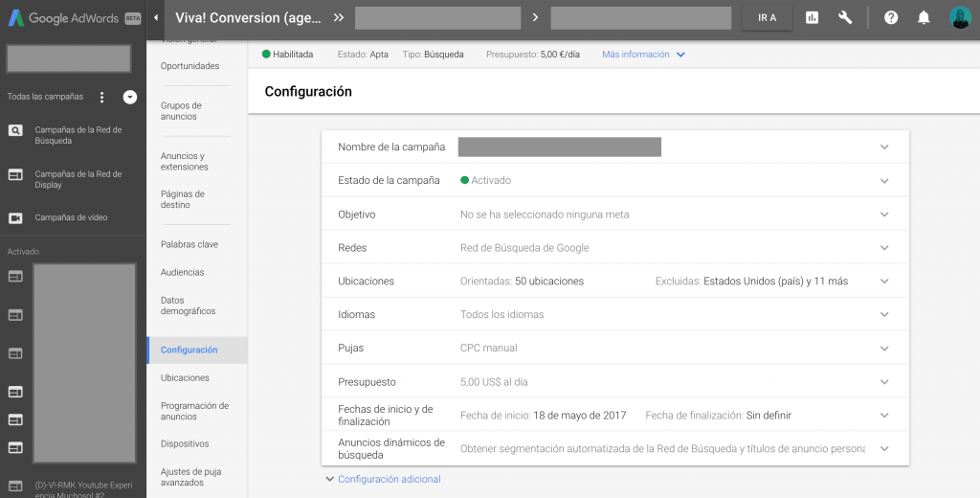This screenshot has height=498, width=980.
Task: Click the single-chevron breadcrumb arrow
Action: (x=535, y=17)
